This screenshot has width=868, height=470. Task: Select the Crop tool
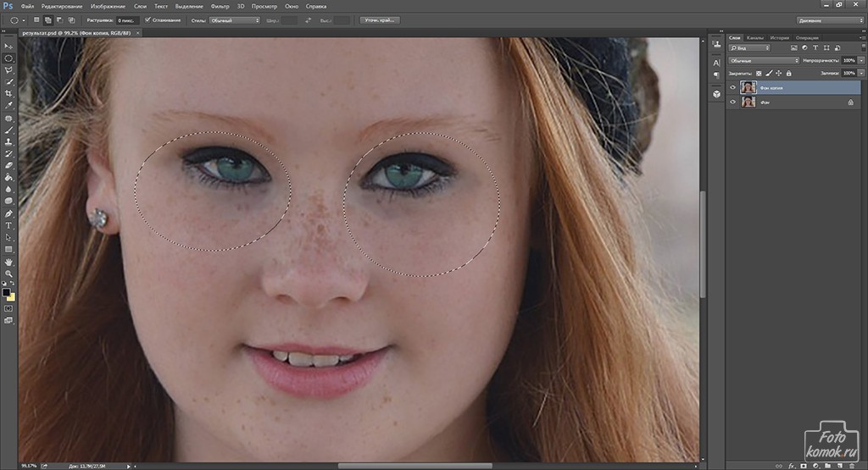tap(8, 93)
